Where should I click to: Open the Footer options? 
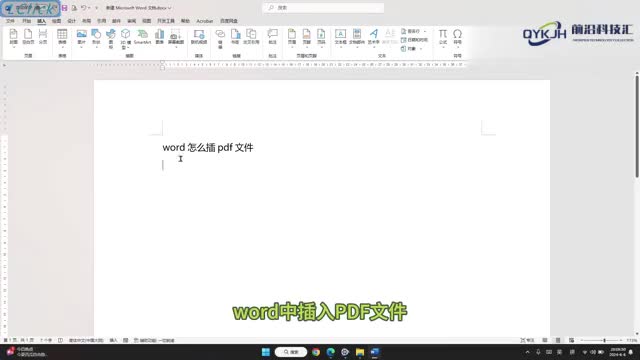coord(307,37)
